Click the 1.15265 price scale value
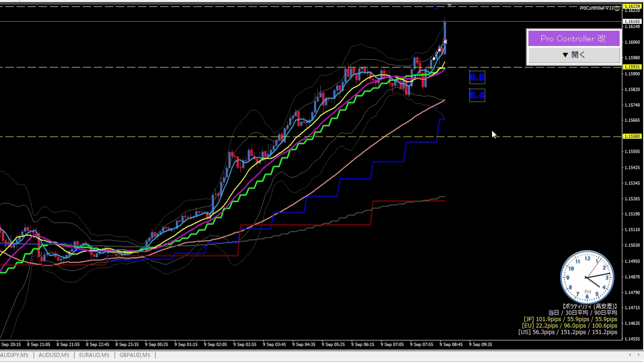This screenshot has height=362, width=644. tap(632, 199)
